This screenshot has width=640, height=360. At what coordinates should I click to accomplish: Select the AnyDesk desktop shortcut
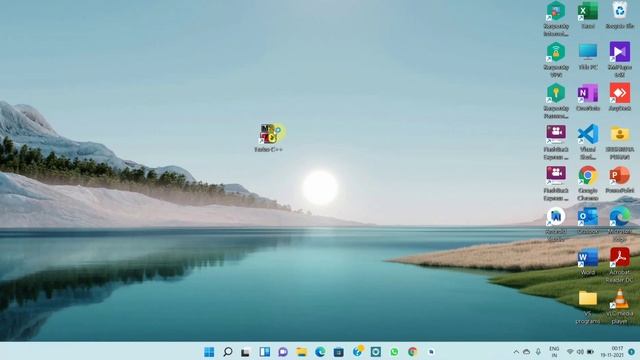[620, 98]
